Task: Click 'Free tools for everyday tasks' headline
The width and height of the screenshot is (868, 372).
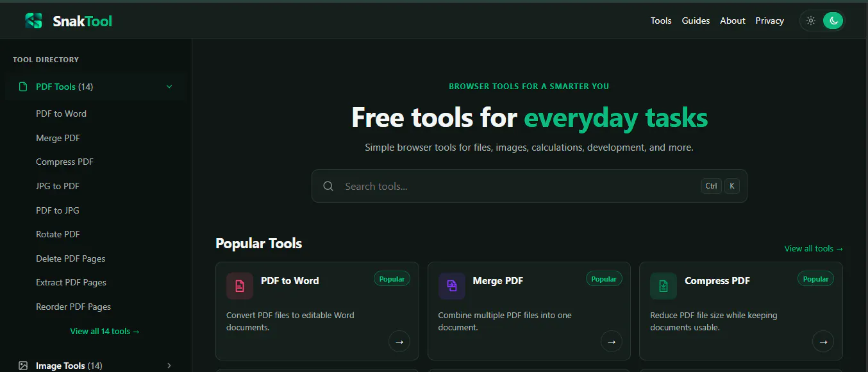Action: 530,118
